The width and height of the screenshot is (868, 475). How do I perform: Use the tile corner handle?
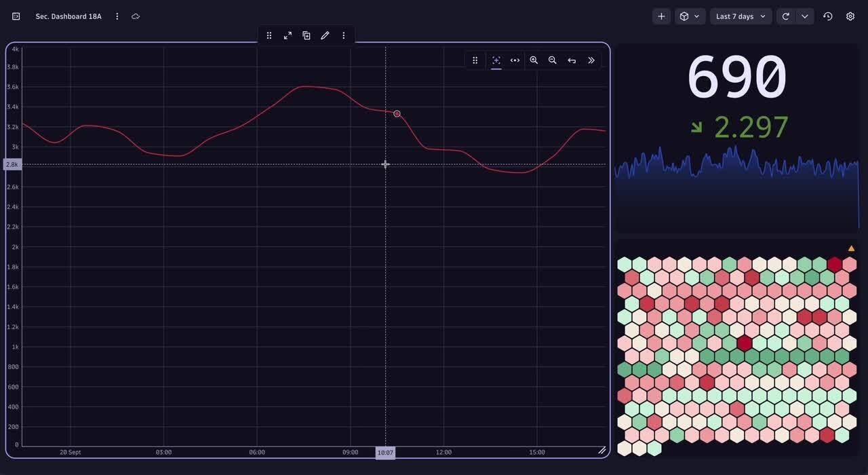point(602,451)
